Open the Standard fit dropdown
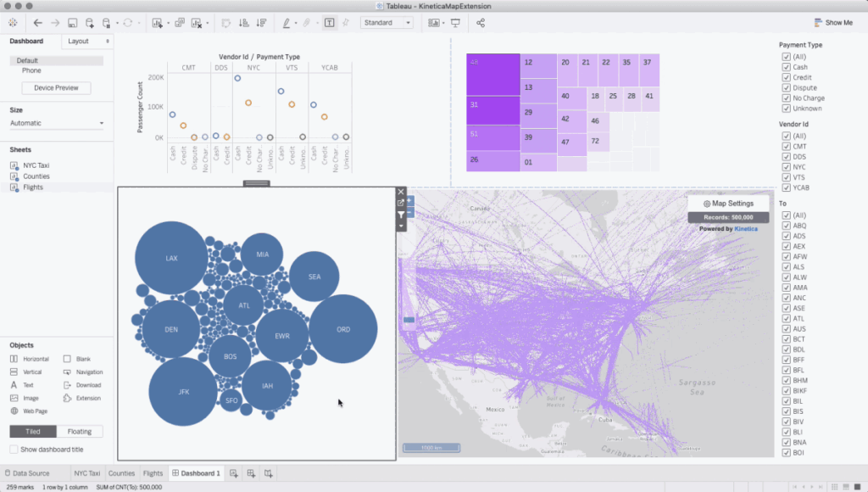 coord(387,23)
